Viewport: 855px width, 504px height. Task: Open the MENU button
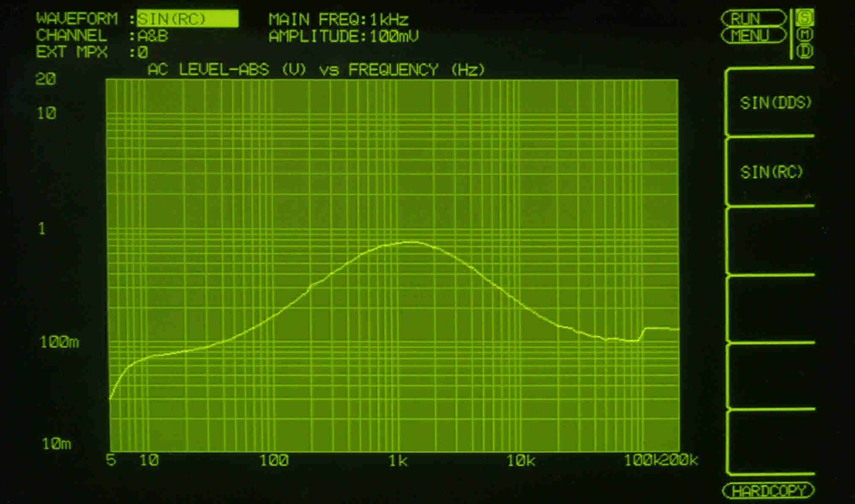pos(753,36)
